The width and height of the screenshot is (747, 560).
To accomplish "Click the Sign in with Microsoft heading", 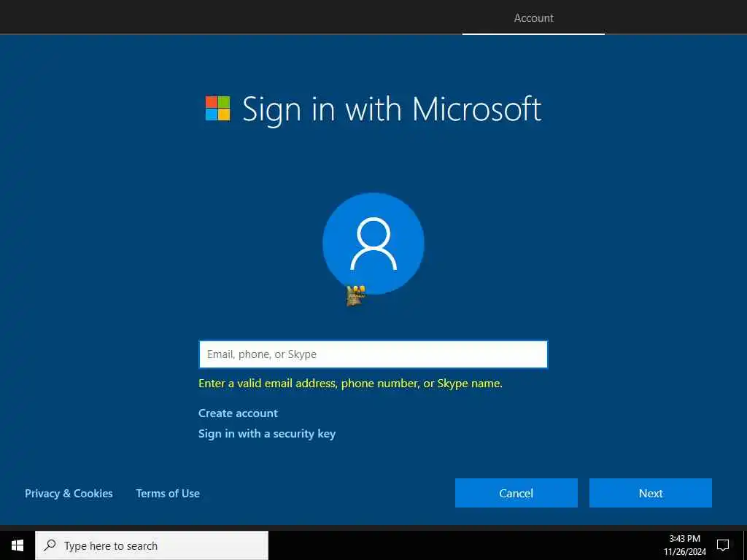I will click(x=392, y=110).
